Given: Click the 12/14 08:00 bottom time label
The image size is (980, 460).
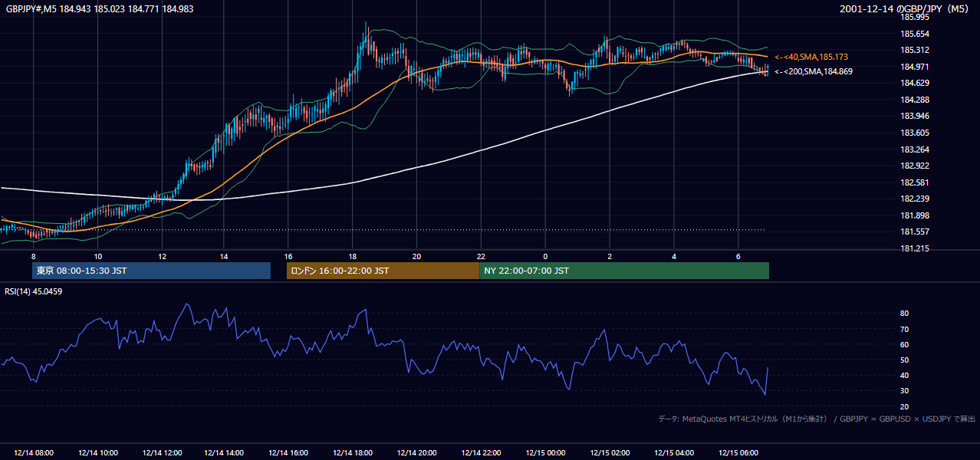Looking at the screenshot, I should (x=34, y=453).
